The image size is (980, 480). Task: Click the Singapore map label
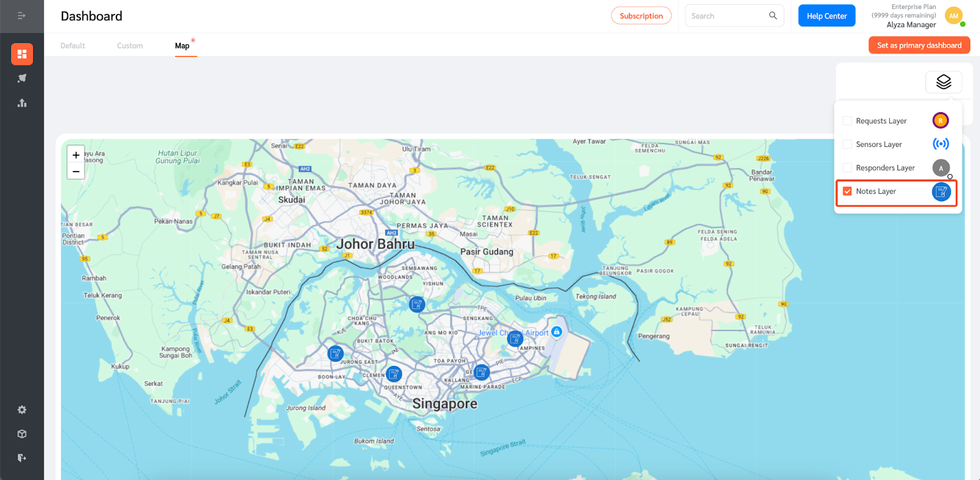pyautogui.click(x=445, y=403)
